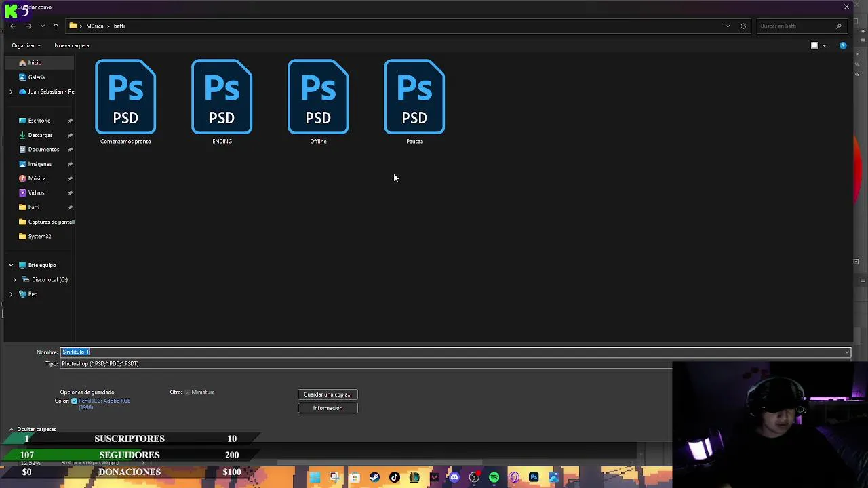Switch to Photoshop on the taskbar
Image resolution: width=868 pixels, height=488 pixels.
click(534, 478)
